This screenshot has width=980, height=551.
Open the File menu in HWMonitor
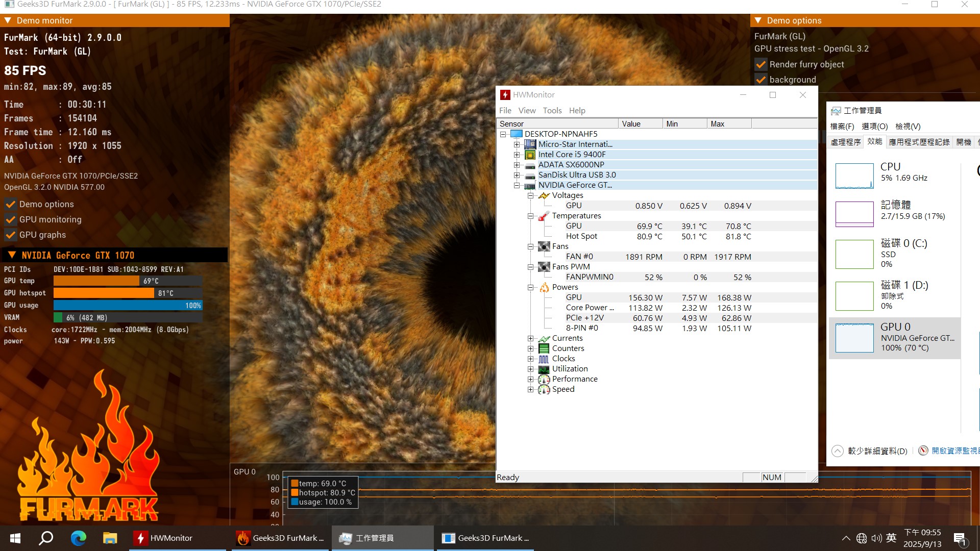click(505, 111)
